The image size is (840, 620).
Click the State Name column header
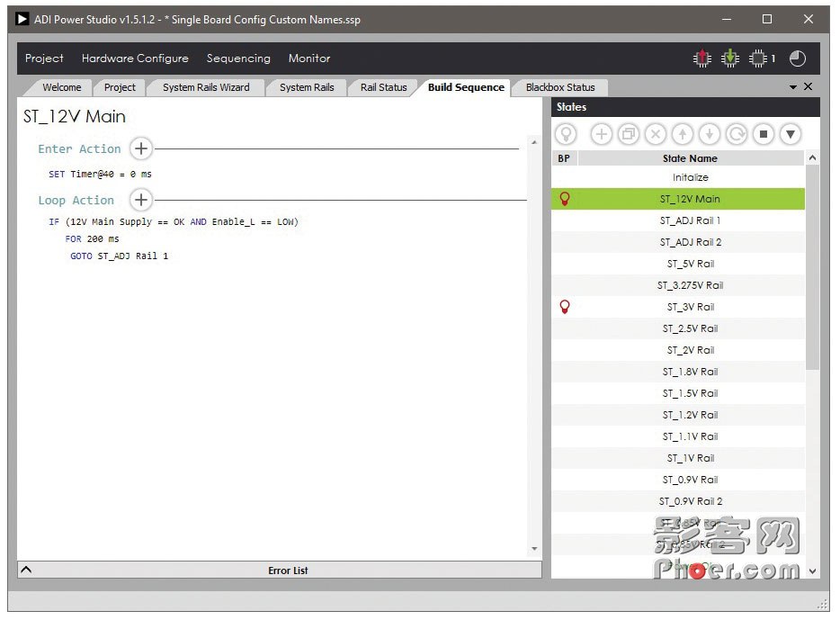click(x=690, y=158)
